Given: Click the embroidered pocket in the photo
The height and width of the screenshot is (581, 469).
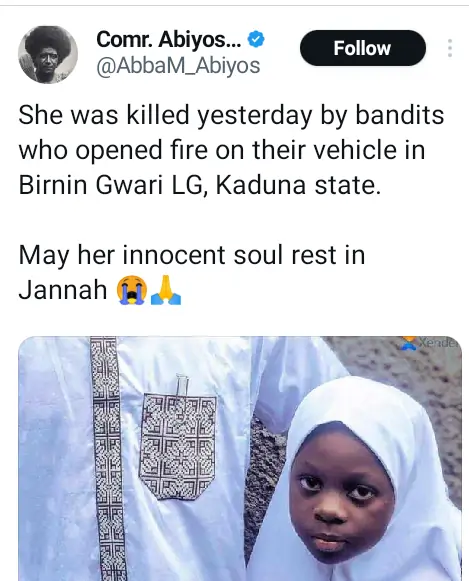Looking at the screenshot, I should point(178,446).
